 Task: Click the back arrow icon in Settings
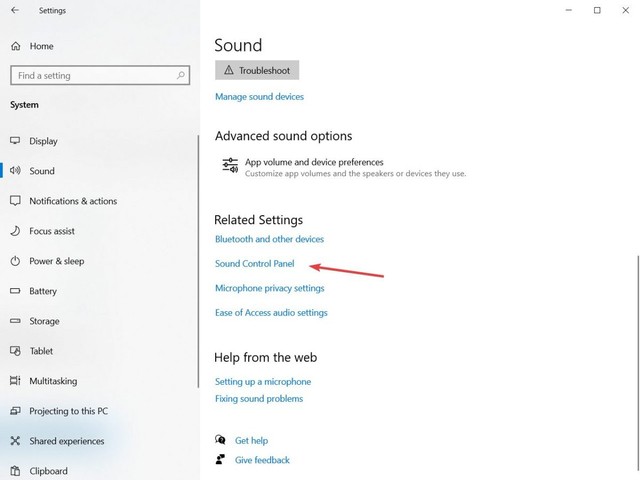pyautogui.click(x=15, y=10)
